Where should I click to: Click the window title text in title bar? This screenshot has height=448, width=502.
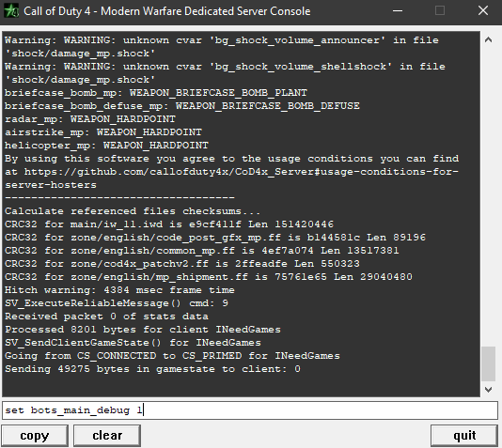tap(166, 11)
